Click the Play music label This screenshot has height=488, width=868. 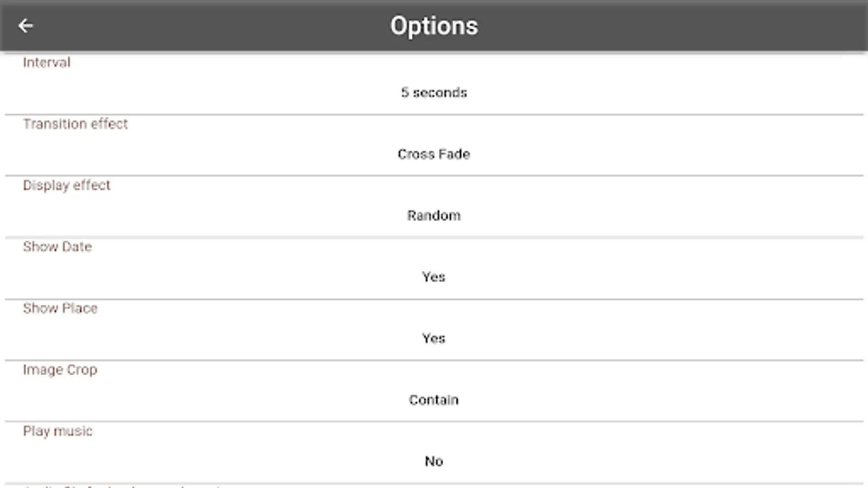coord(58,431)
